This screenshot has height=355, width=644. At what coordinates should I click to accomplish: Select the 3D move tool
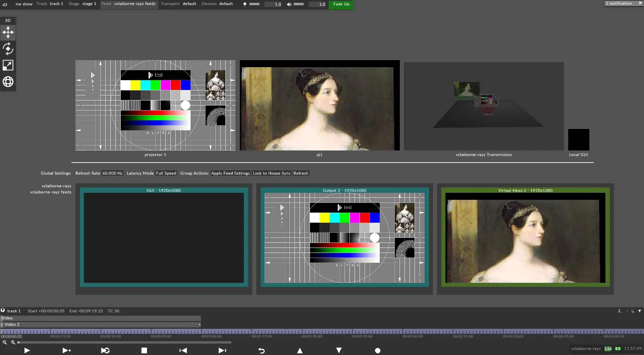click(8, 32)
